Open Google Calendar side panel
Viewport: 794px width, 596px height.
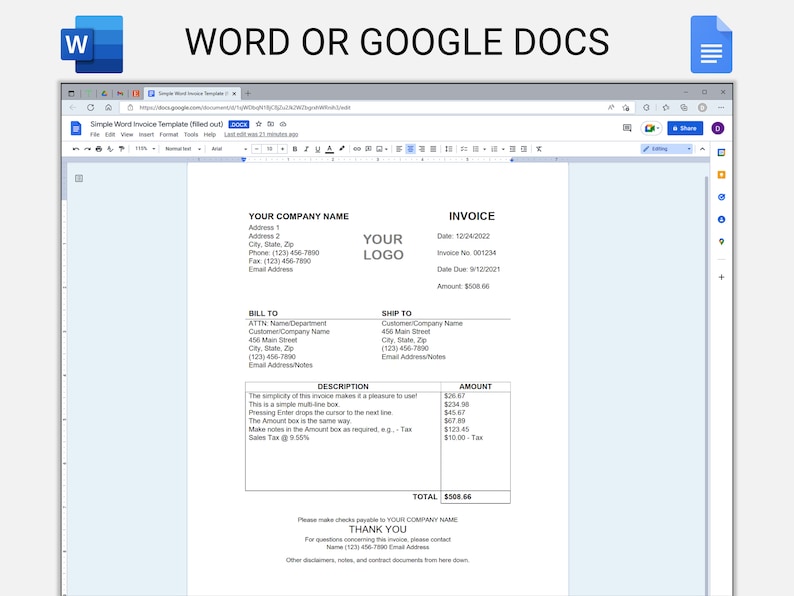click(722, 152)
